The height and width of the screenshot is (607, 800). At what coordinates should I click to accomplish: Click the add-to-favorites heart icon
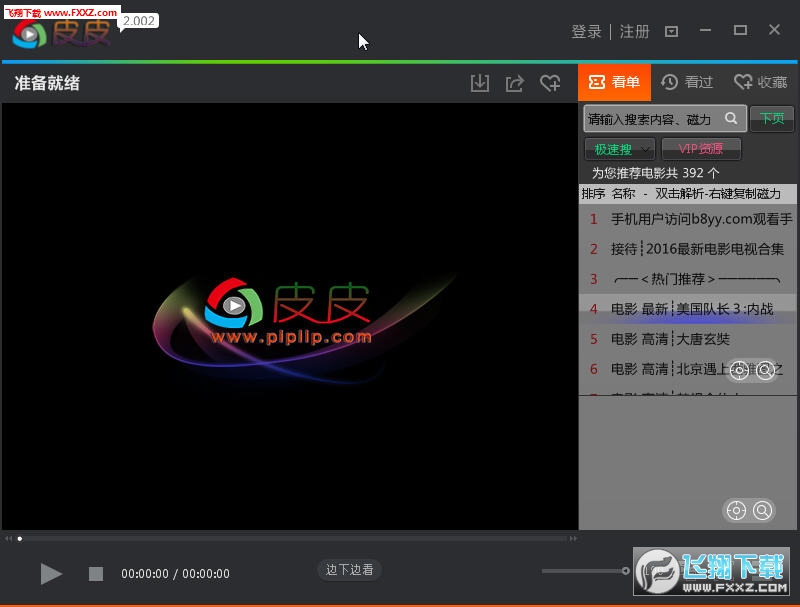[550, 84]
